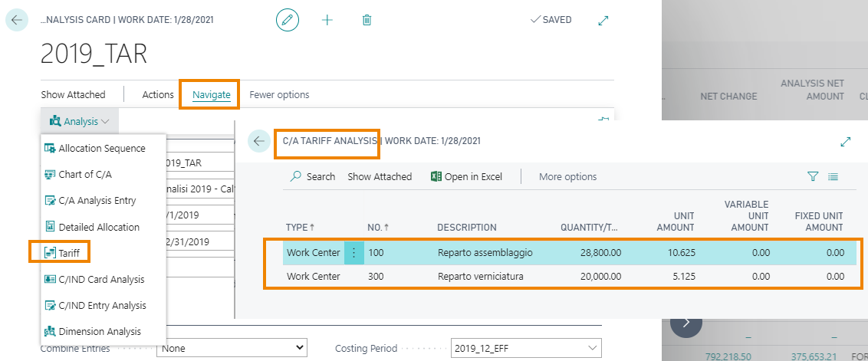The image size is (868, 361).
Task: Toggle list view layout icon
Action: coord(833,176)
